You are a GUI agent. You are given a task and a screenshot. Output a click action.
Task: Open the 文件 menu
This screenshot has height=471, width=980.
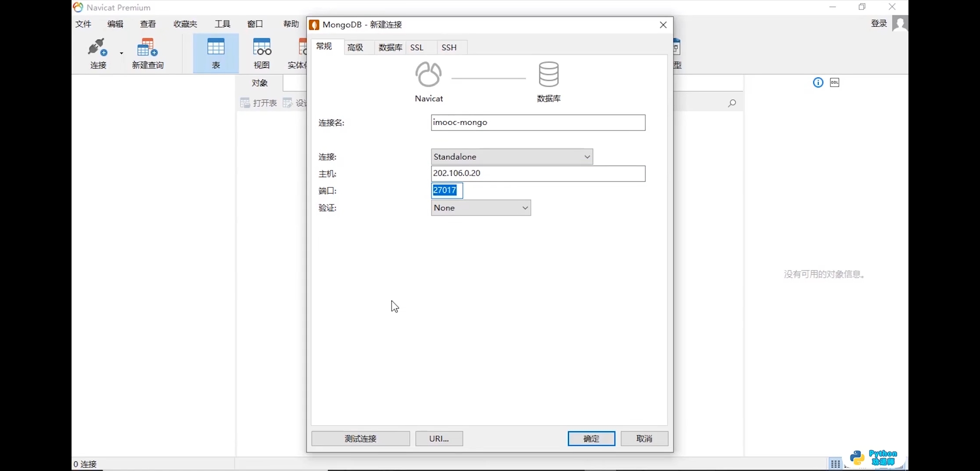coord(83,24)
